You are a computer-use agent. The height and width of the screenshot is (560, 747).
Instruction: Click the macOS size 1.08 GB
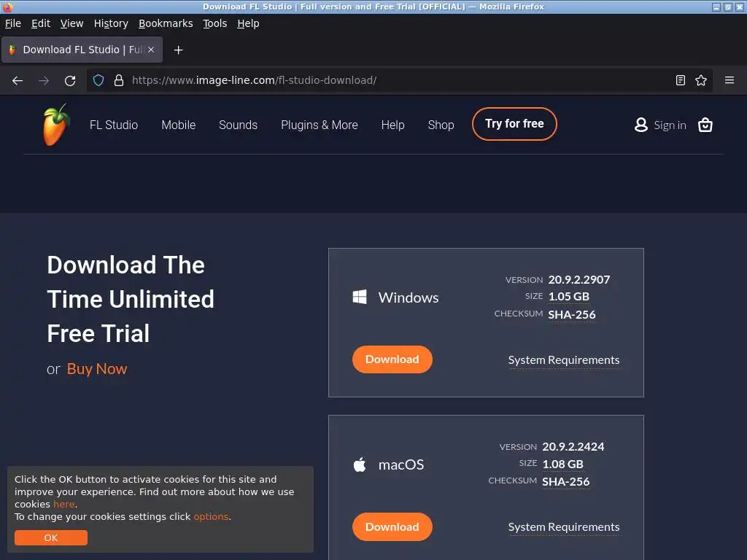562,464
